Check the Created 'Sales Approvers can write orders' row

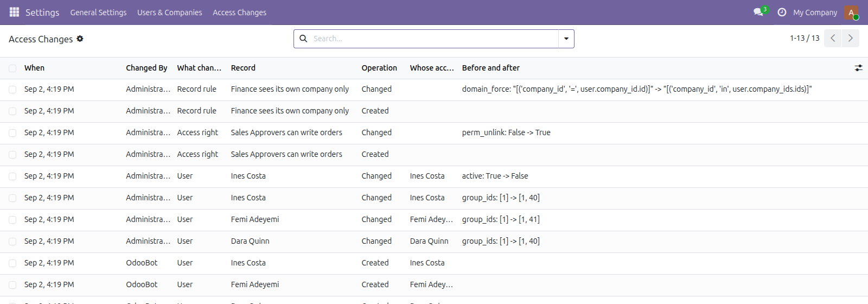(x=12, y=155)
